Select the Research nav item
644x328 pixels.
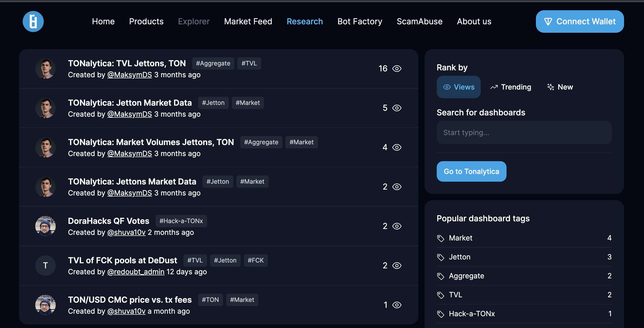(x=305, y=21)
